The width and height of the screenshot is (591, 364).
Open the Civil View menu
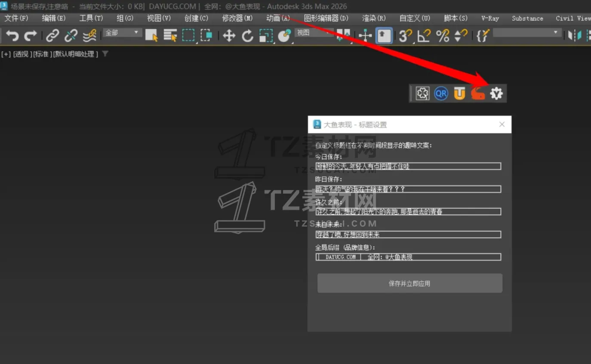point(573,18)
